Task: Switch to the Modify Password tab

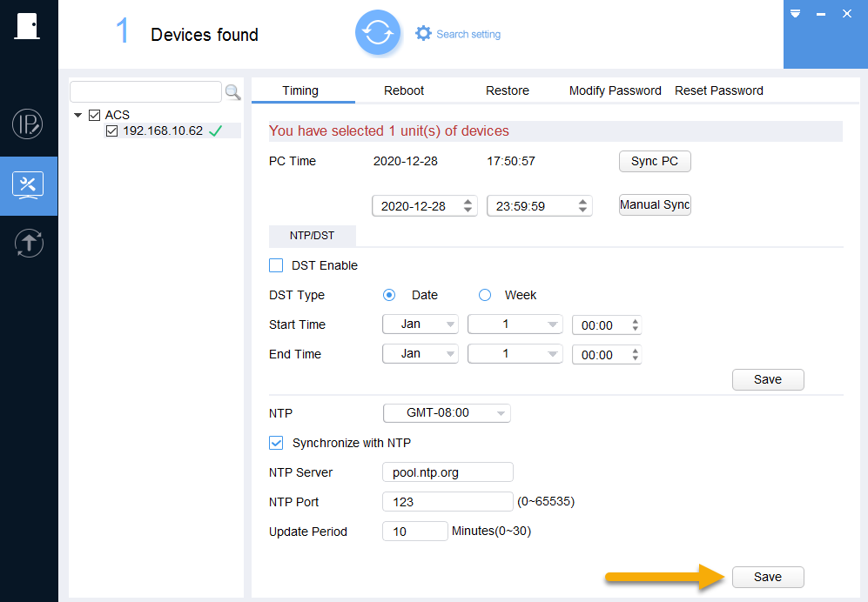Action: 615,90
